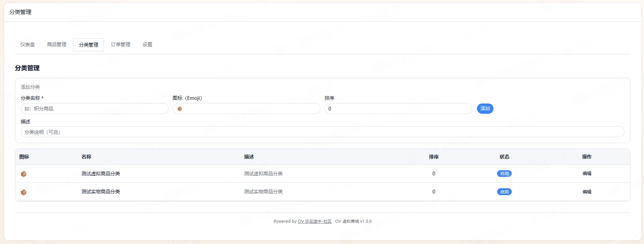Click the 状态 column header

point(504,157)
